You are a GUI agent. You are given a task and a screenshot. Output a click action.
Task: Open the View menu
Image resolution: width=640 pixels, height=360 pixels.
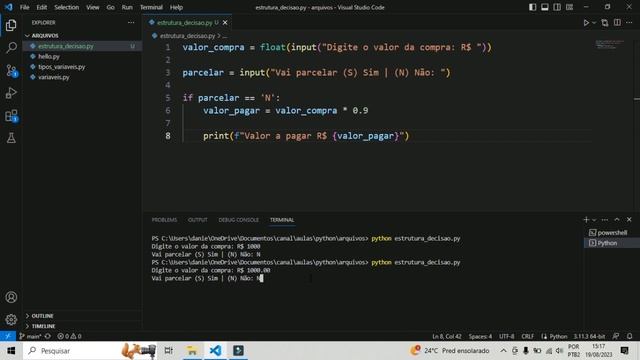click(93, 7)
